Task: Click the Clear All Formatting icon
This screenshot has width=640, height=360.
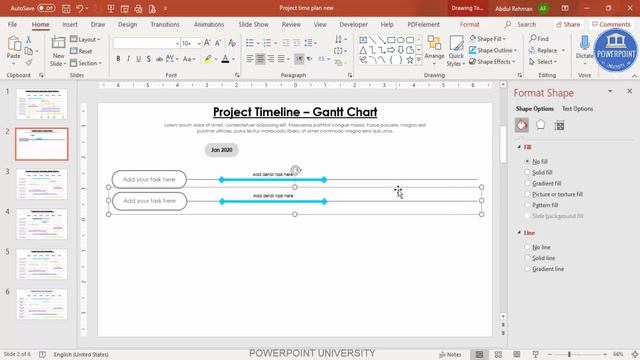Action: (x=232, y=43)
